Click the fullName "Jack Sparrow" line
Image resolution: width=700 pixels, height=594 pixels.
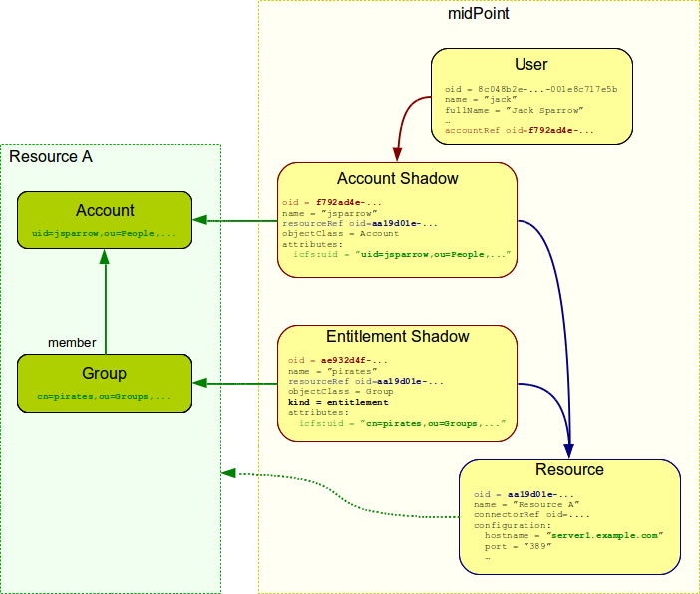coord(514,110)
